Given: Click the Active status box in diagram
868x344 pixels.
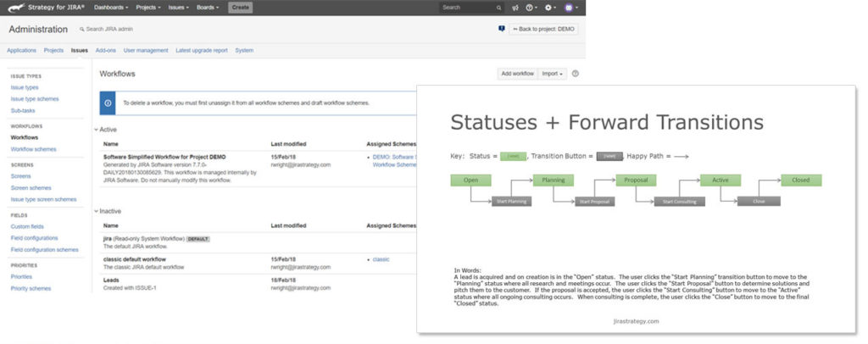Looking at the screenshot, I should [x=721, y=180].
